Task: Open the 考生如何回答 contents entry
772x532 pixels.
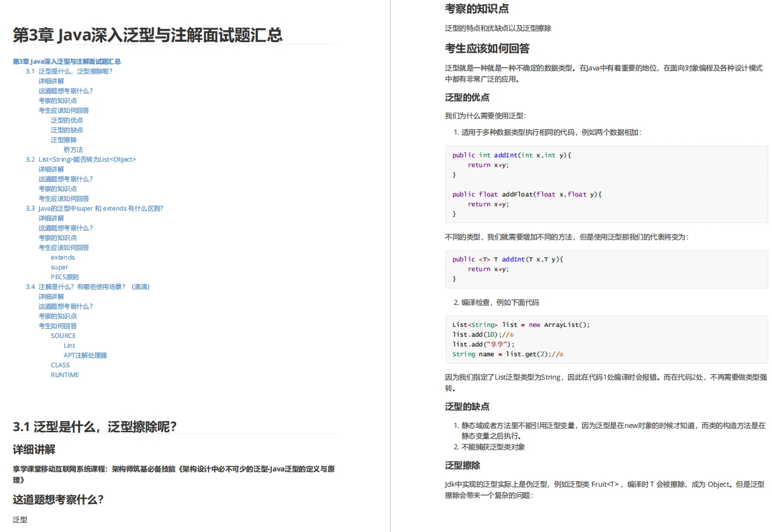Action: click(58, 326)
